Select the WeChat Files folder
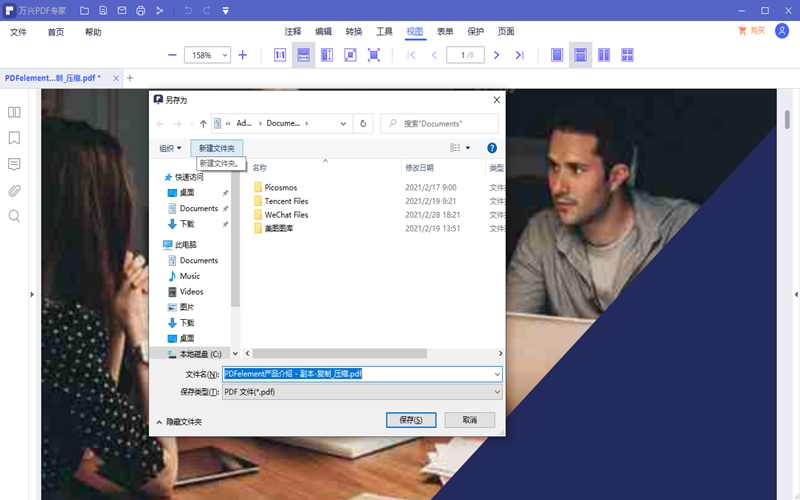Viewport: 800px width, 500px height. click(x=286, y=215)
